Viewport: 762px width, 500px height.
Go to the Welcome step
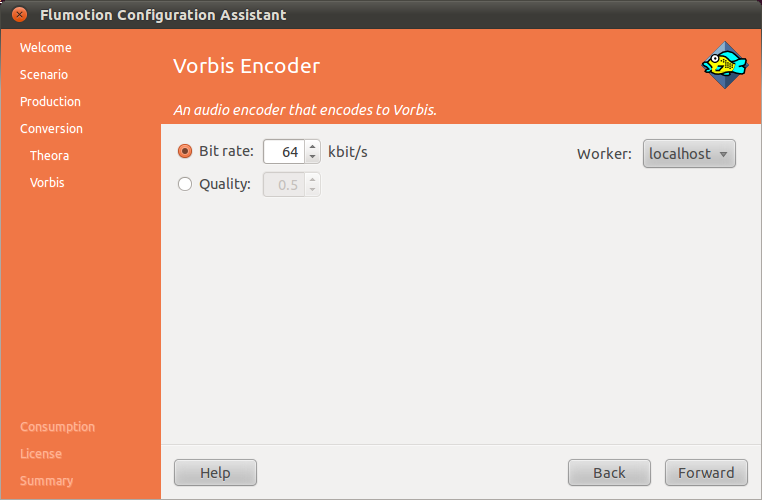pos(46,48)
